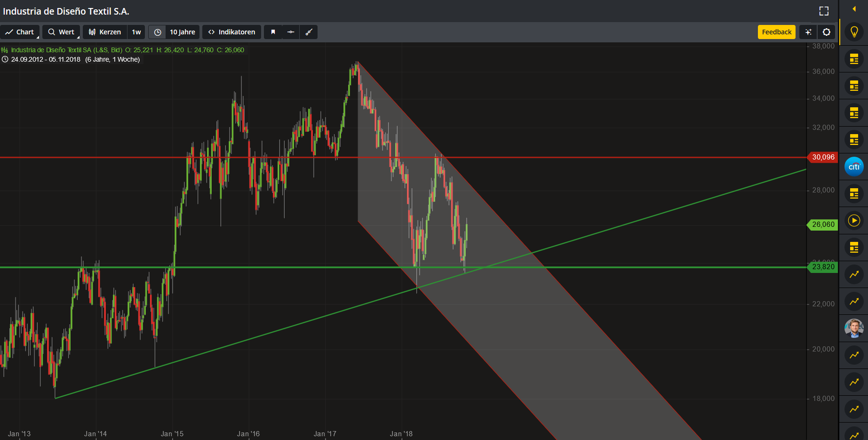Click the bookmark flag icon in toolbar
This screenshot has width=868, height=440.
pyautogui.click(x=273, y=32)
